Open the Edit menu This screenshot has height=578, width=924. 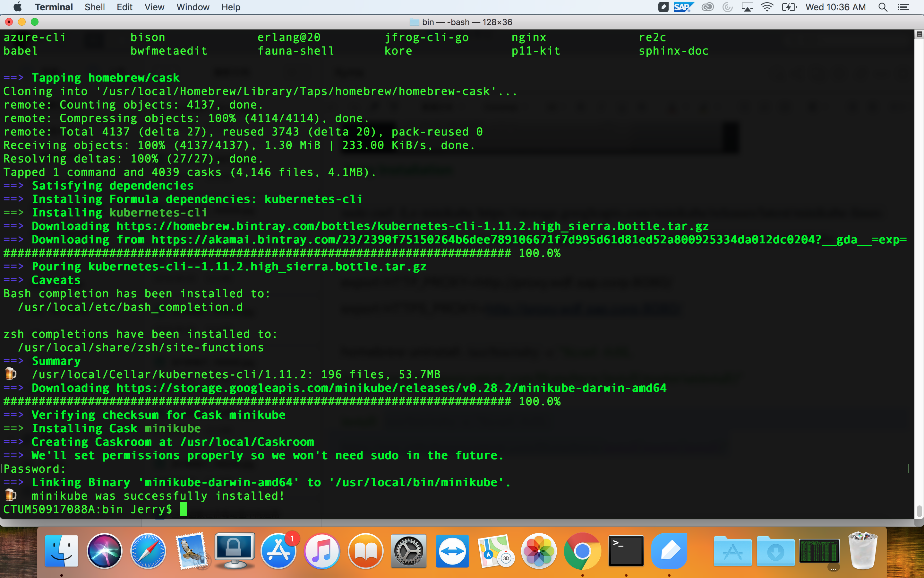tap(124, 7)
